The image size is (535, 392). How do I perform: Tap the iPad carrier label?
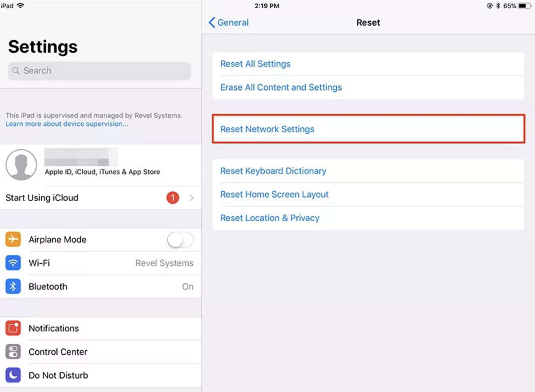click(7, 6)
